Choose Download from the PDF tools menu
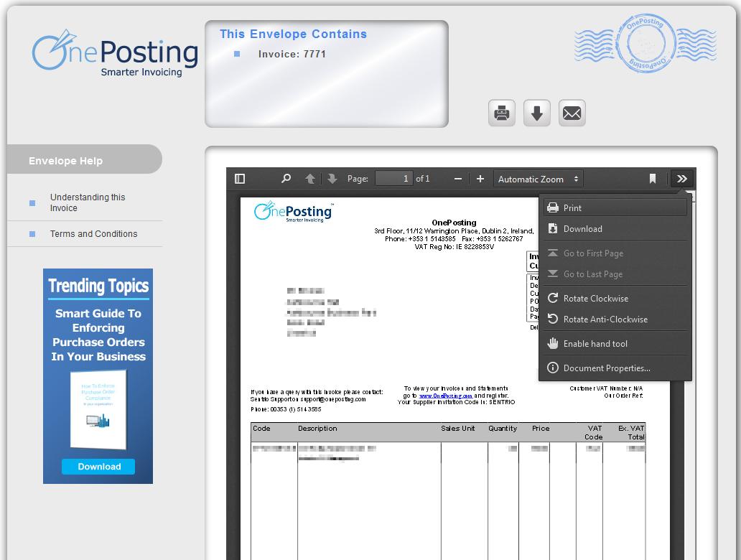Screen dimensions: 741x560 click(615, 229)
